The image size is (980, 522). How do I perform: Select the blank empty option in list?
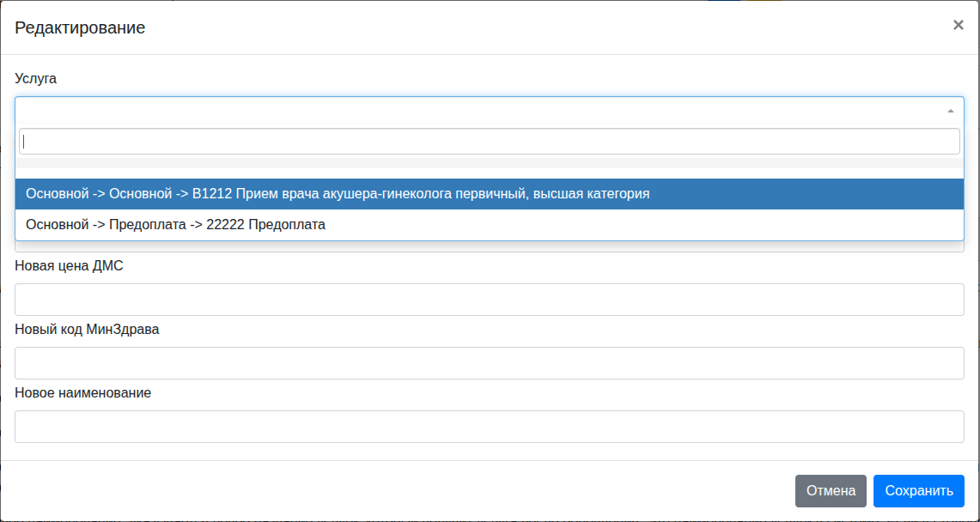point(489,163)
